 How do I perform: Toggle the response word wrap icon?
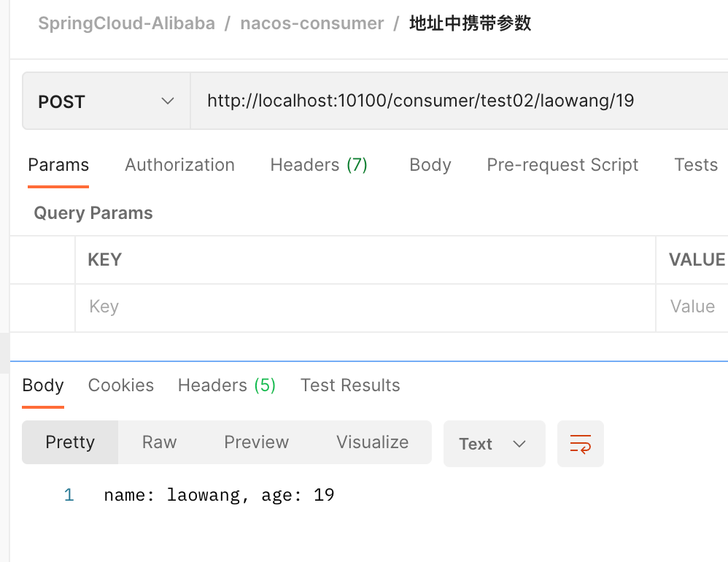(581, 444)
